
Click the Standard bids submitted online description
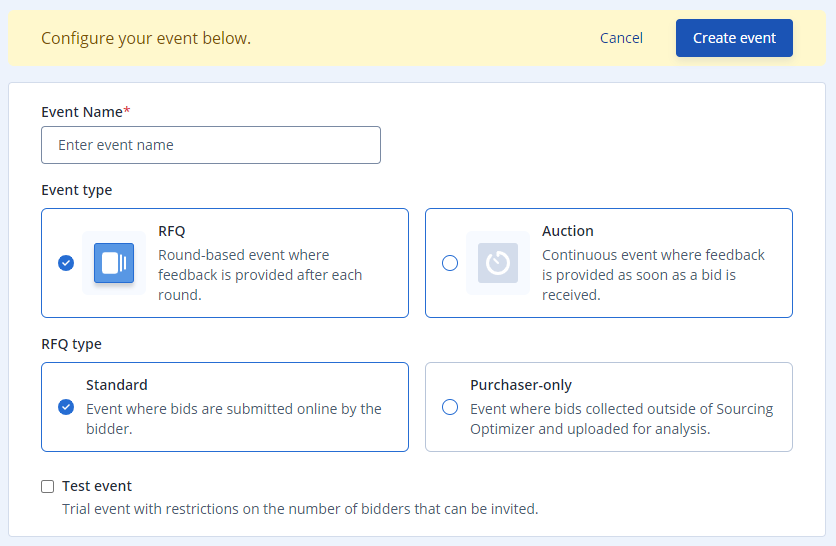coord(234,419)
